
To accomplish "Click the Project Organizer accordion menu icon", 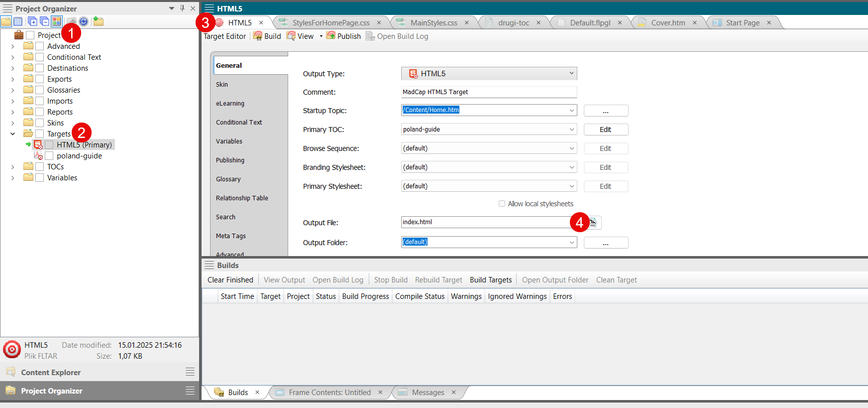I will [x=190, y=391].
